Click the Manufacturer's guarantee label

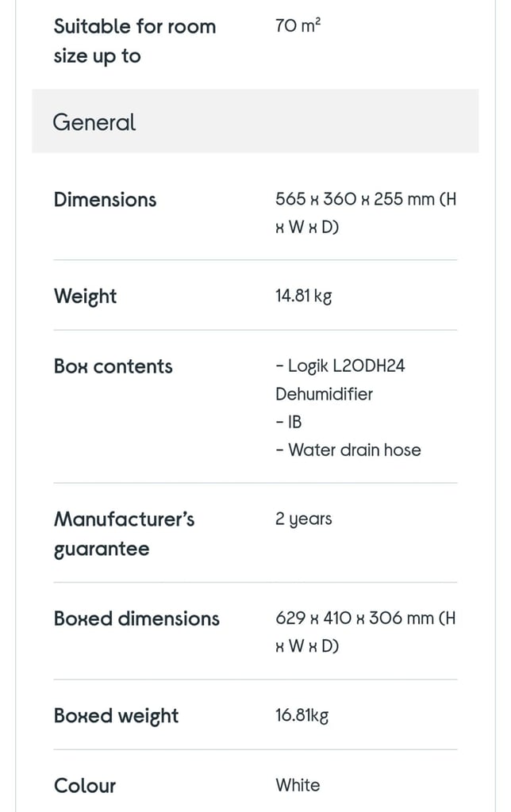coord(124,534)
